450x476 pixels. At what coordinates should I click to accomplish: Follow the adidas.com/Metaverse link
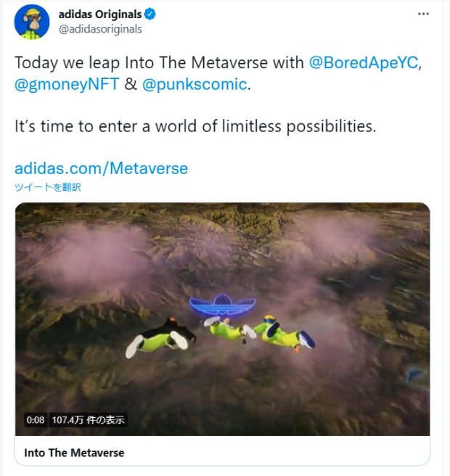(101, 168)
